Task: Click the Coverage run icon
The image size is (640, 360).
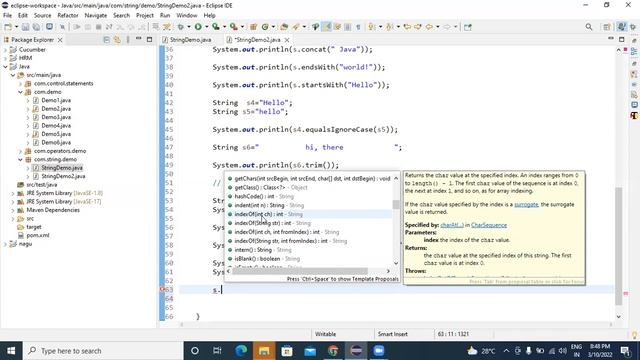Action: click(216, 27)
